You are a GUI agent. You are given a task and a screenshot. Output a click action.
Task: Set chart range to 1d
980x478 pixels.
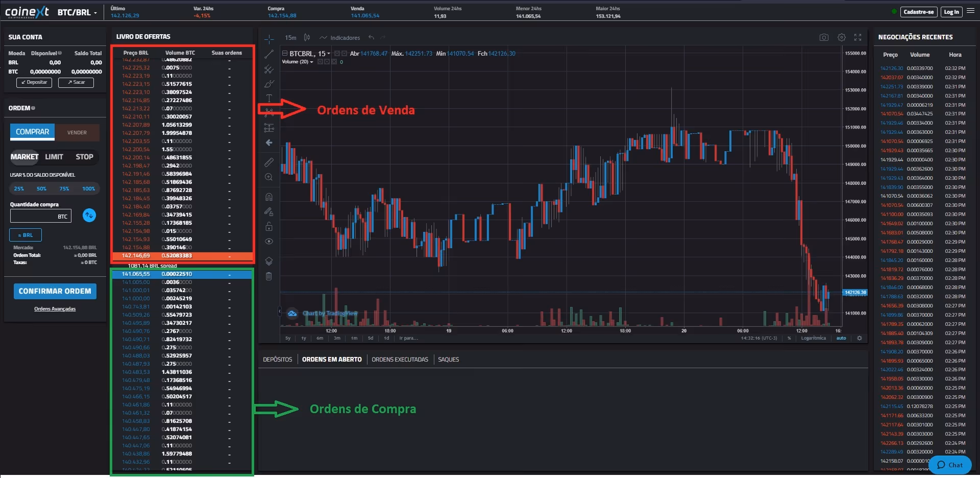pos(386,338)
